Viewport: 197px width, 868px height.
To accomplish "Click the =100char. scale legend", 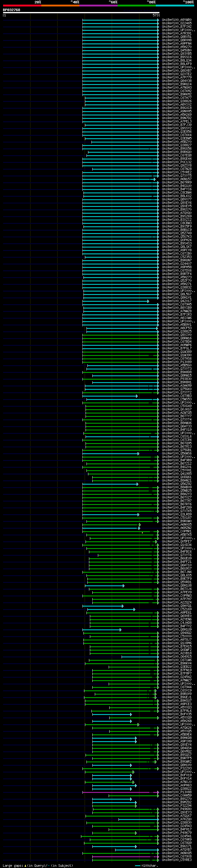I will click(x=146, y=865).
